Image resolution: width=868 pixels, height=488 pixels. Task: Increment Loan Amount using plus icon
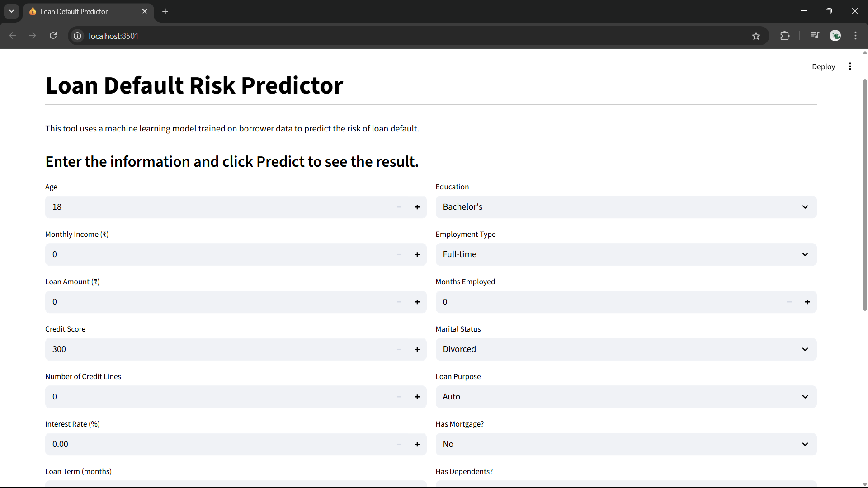(x=417, y=302)
